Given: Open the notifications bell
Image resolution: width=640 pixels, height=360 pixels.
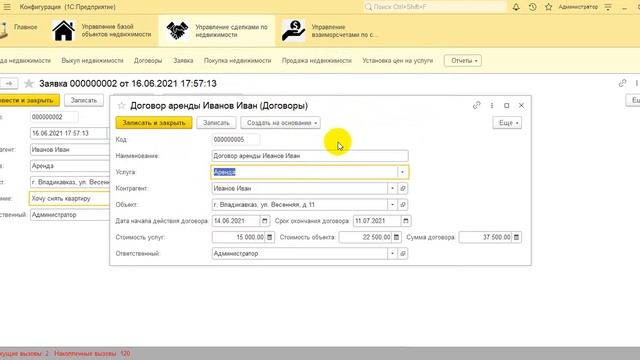Looking at the screenshot, I should (516, 7).
